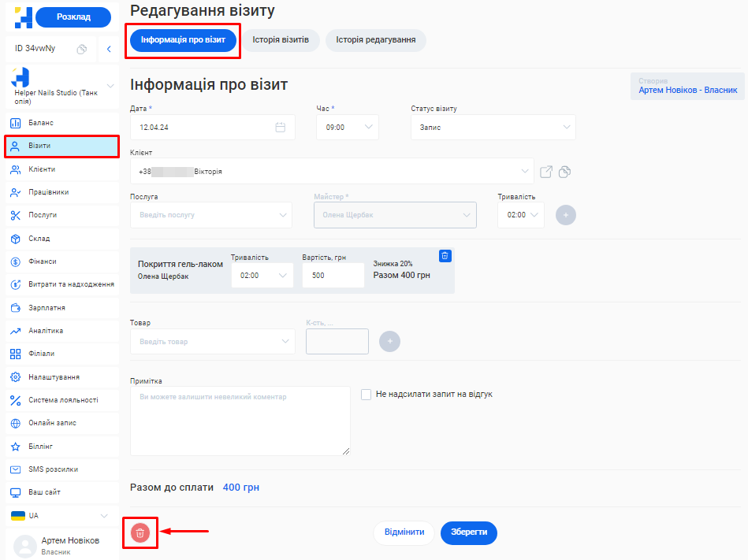Remove the Покриття гель-лаком service with trash icon
The width and height of the screenshot is (748, 560).
[445, 256]
